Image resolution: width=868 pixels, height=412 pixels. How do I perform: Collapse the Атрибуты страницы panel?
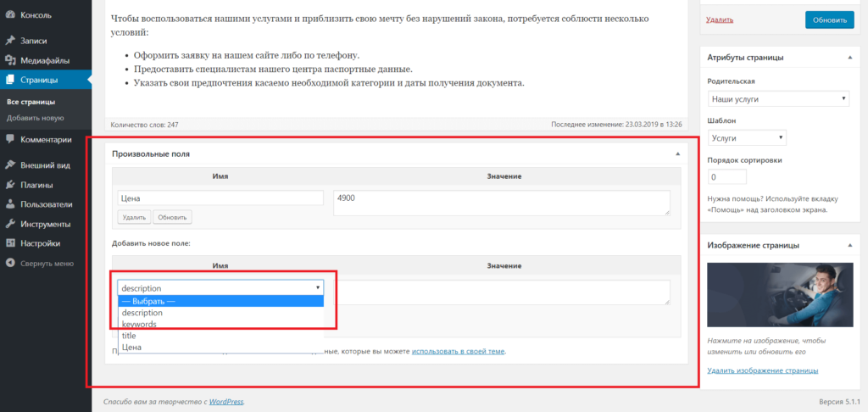click(x=849, y=58)
